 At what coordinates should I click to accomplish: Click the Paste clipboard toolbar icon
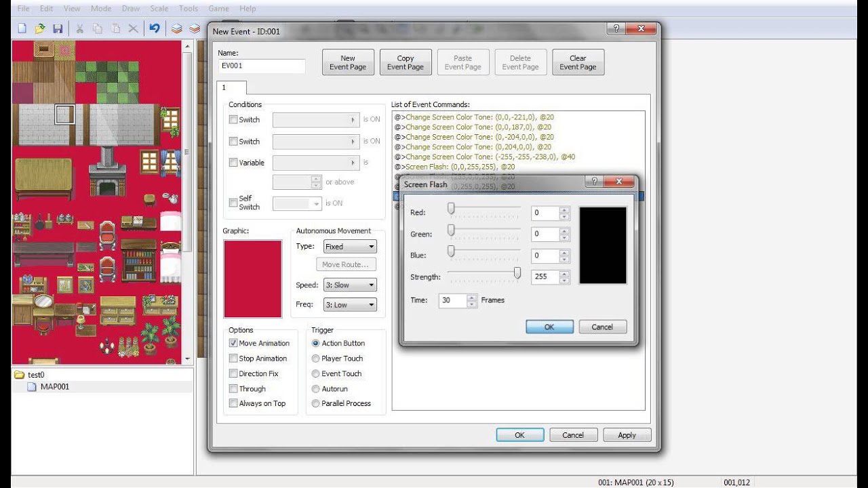point(115,28)
